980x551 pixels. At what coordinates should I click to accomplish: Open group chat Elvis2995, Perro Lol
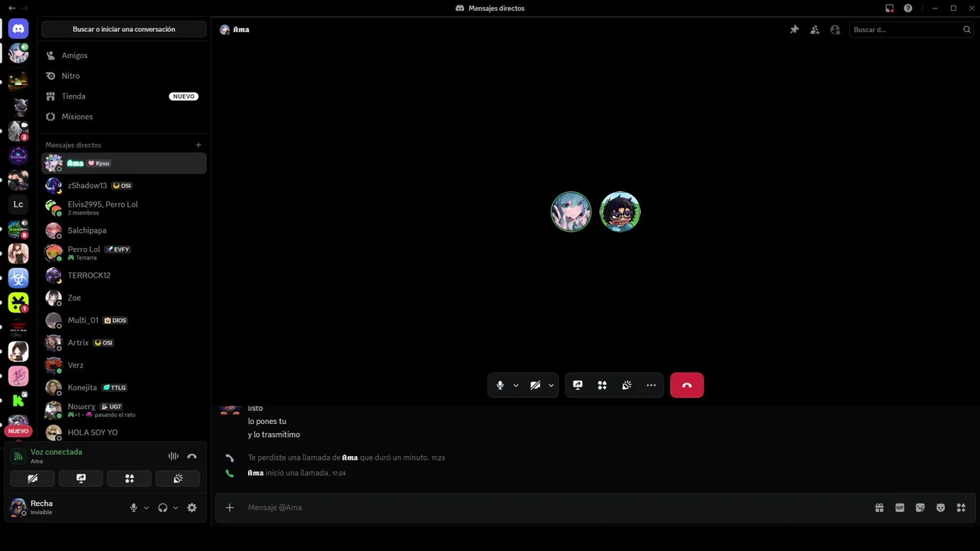click(x=124, y=207)
